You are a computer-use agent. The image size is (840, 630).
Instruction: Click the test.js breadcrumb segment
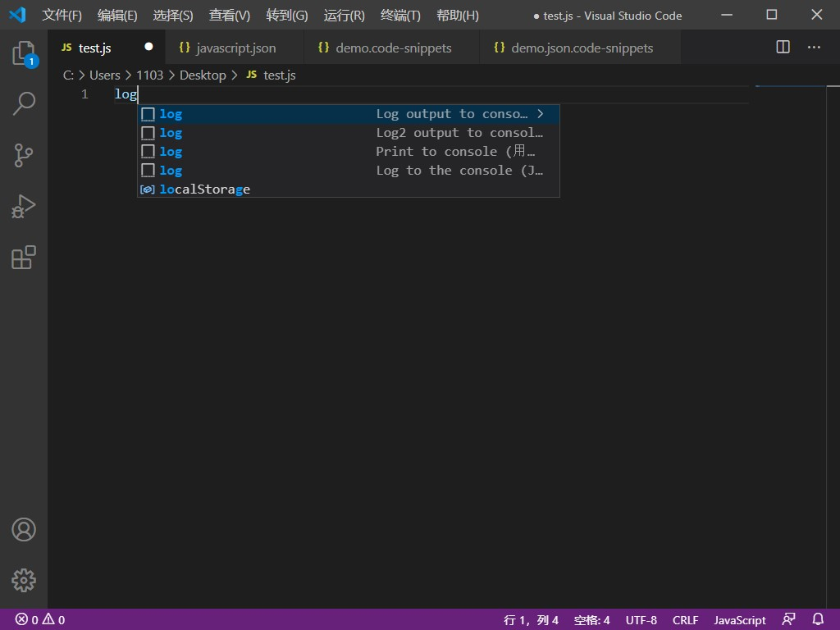279,75
